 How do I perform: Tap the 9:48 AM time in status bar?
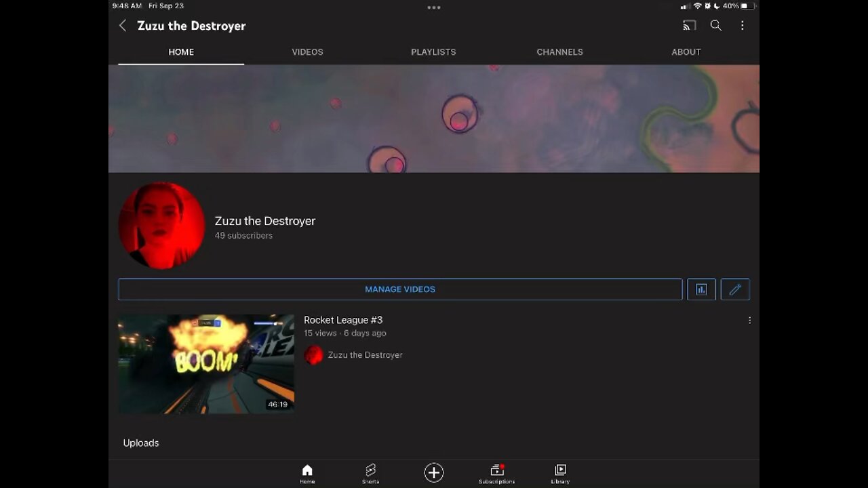(x=127, y=6)
